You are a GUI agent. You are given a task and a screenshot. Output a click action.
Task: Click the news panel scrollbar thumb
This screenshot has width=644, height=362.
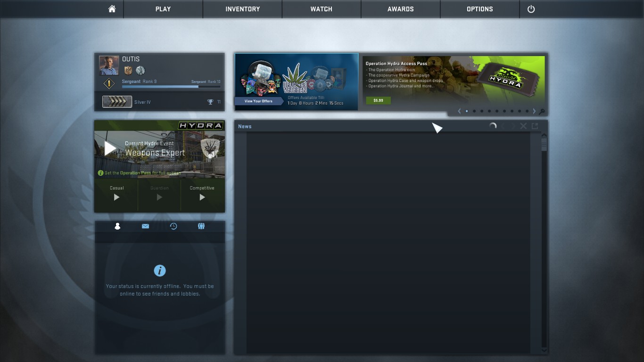(x=544, y=144)
